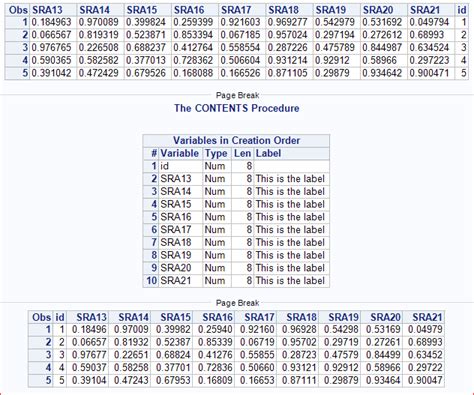Select the Label column header

(x=268, y=153)
